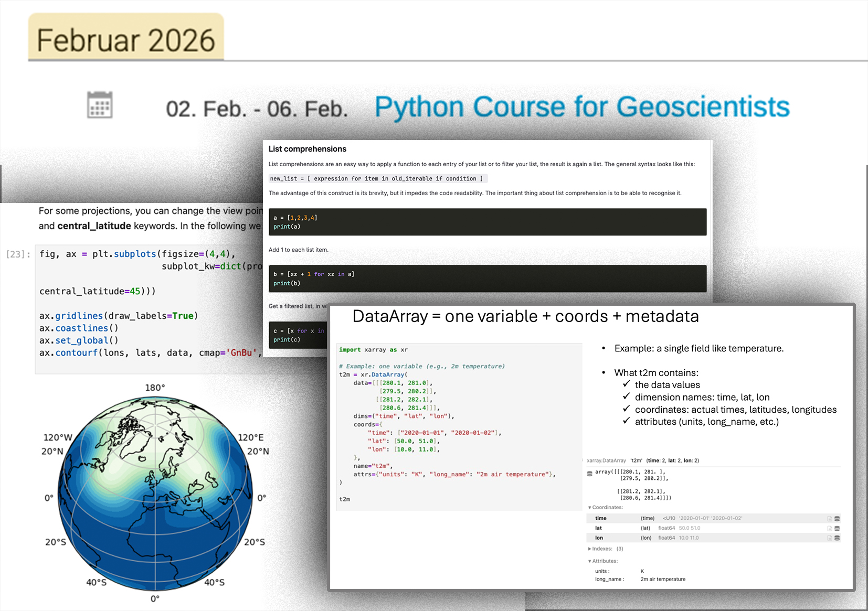The height and width of the screenshot is (611, 868).
Task: Click the attributes document icon on the time row
Action: pos(829,518)
